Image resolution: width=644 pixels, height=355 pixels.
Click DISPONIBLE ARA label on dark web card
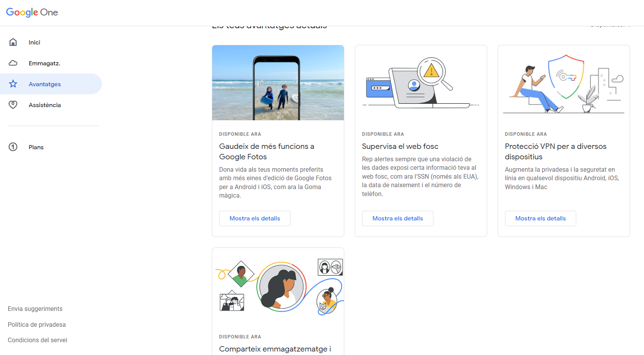pyautogui.click(x=383, y=134)
